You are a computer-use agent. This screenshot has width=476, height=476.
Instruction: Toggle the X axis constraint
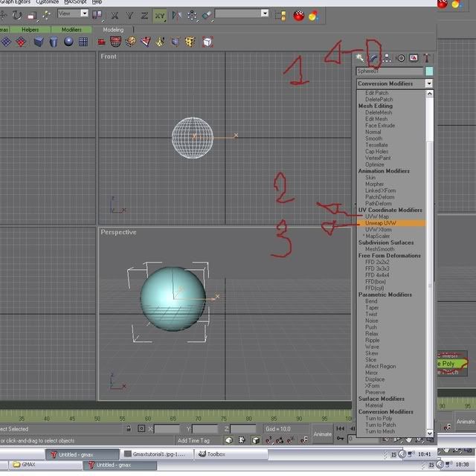115,15
